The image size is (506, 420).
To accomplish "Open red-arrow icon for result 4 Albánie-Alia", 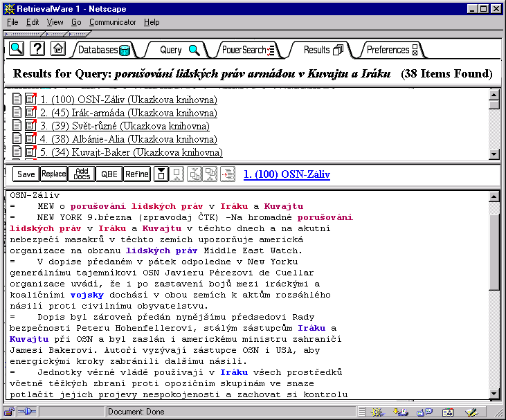I will click(x=30, y=138).
